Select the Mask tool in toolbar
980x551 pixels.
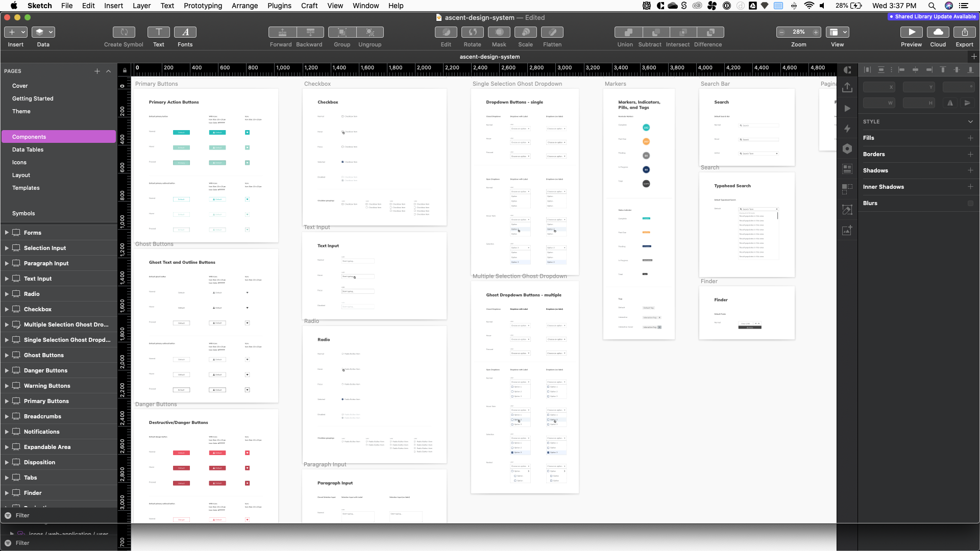(499, 32)
